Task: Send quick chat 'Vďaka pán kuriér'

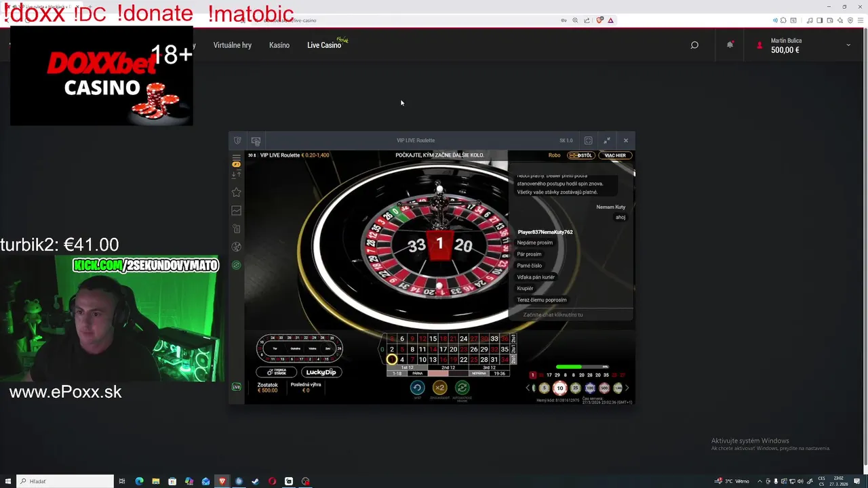Action: pyautogui.click(x=536, y=277)
